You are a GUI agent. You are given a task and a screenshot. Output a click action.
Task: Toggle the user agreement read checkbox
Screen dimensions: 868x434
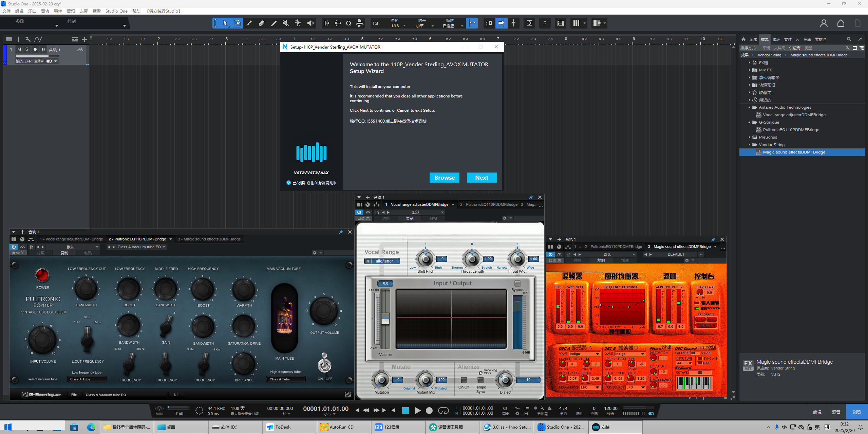point(289,183)
